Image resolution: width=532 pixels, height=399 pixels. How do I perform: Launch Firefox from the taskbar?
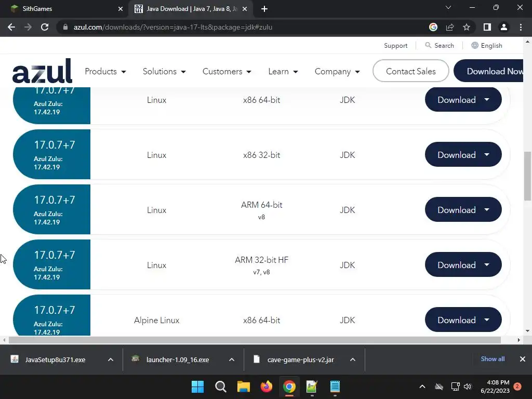(267, 387)
